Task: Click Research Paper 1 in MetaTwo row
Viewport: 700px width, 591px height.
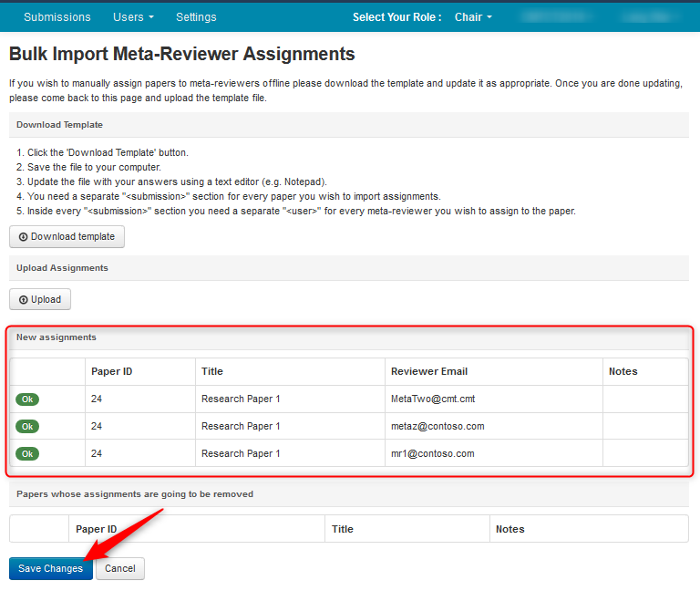Action: point(241,399)
